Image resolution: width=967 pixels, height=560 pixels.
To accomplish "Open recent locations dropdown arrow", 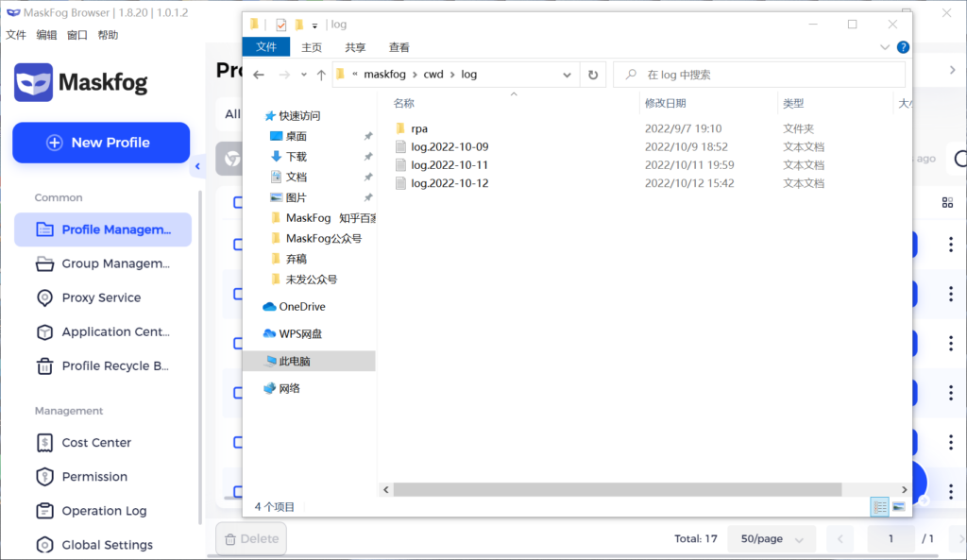I will [303, 75].
